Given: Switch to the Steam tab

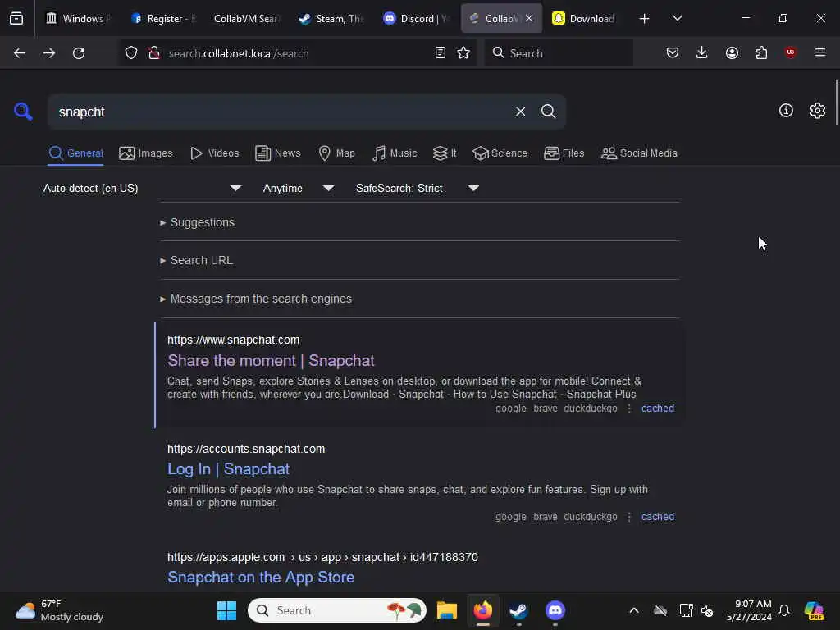Looking at the screenshot, I should [x=332, y=19].
